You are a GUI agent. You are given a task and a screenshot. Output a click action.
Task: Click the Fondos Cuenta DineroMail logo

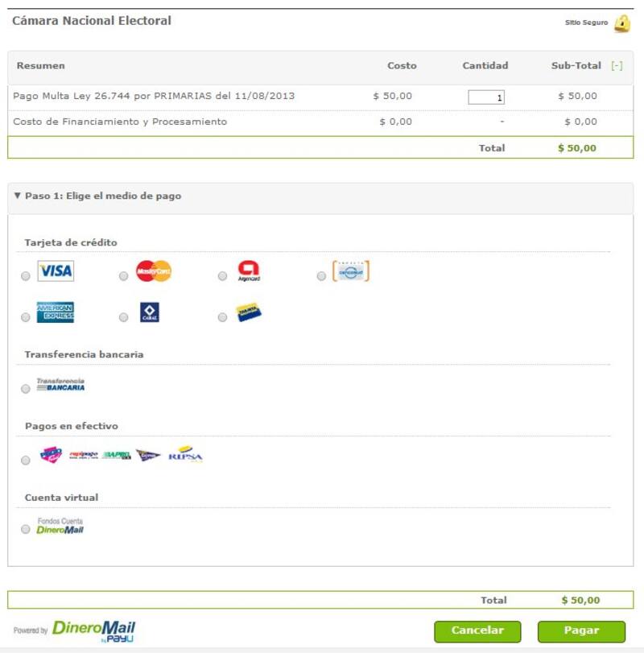click(60, 527)
